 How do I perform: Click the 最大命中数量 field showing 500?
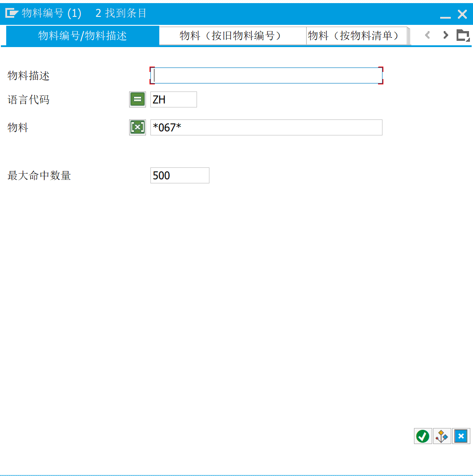click(x=180, y=175)
